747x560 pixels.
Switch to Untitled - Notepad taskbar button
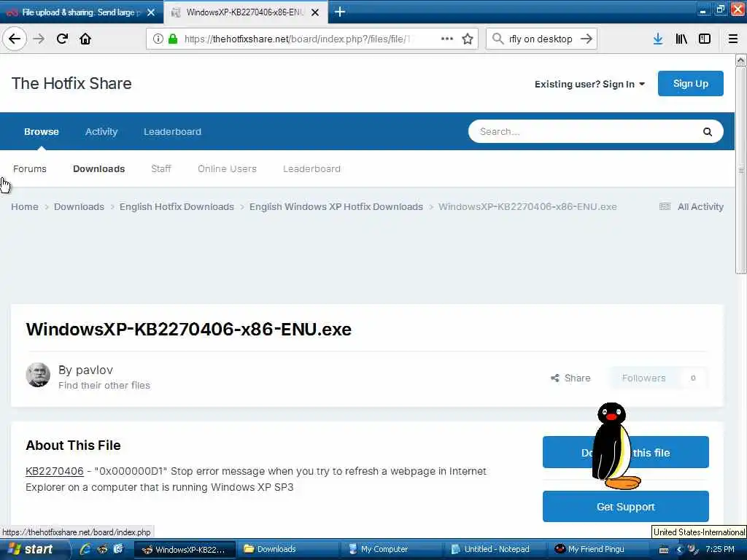[495, 549]
